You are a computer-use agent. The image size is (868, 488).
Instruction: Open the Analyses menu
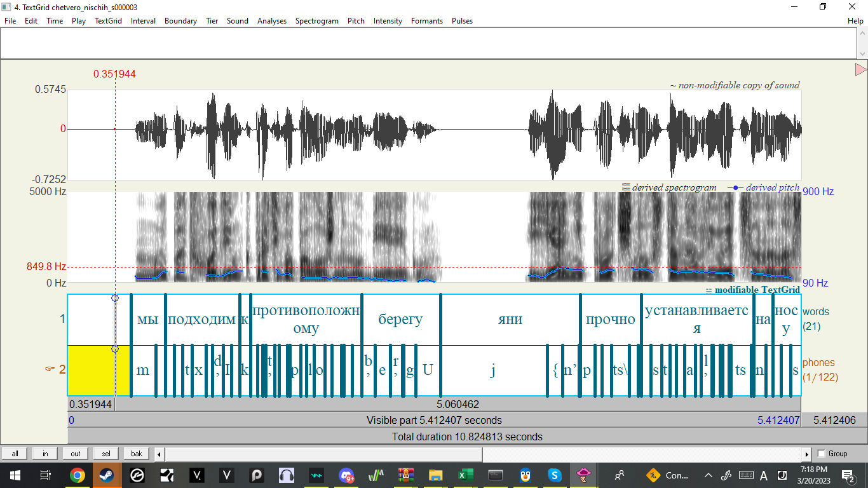coord(272,21)
